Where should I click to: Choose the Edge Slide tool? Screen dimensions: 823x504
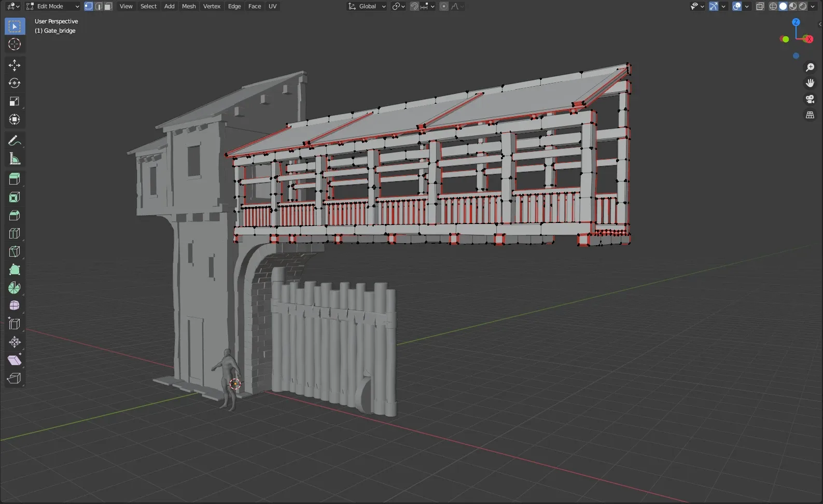click(x=15, y=324)
